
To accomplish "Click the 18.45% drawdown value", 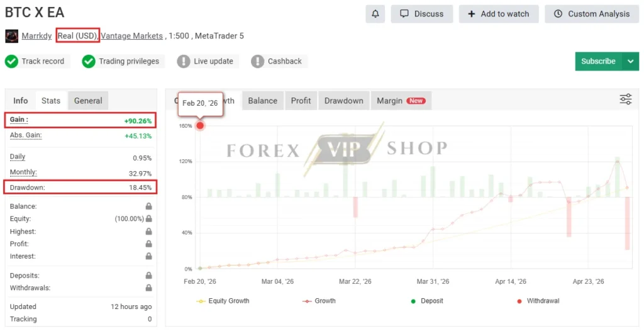I will (140, 188).
